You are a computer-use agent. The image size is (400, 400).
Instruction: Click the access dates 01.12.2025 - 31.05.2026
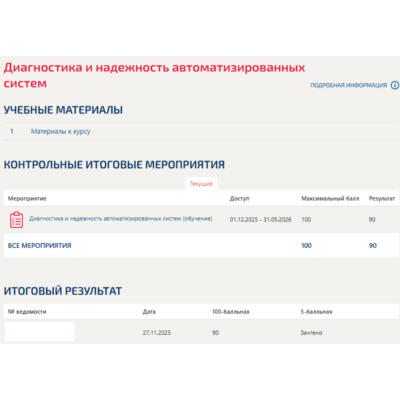(260, 220)
